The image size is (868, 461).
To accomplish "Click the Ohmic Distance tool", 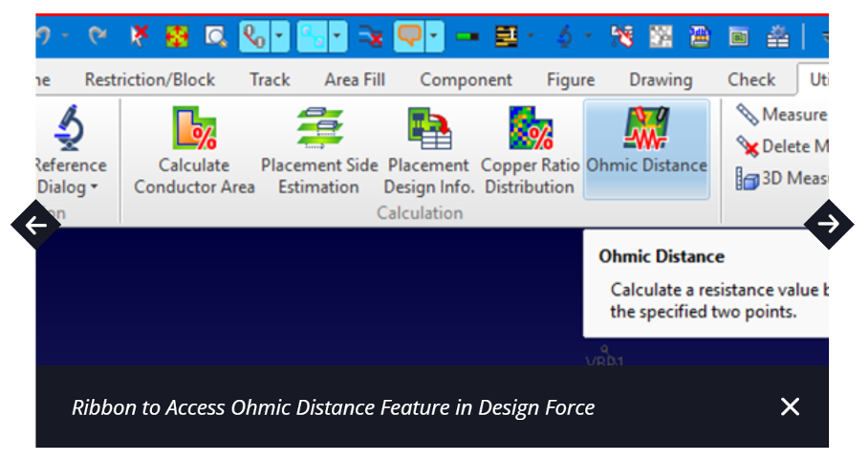I will tap(646, 147).
